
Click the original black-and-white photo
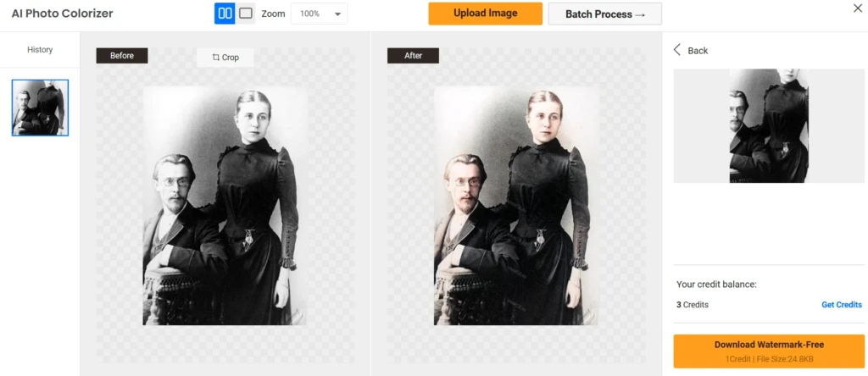(225, 206)
